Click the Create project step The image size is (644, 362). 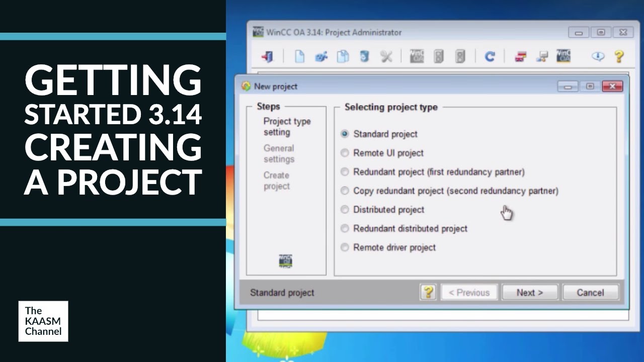(x=277, y=180)
